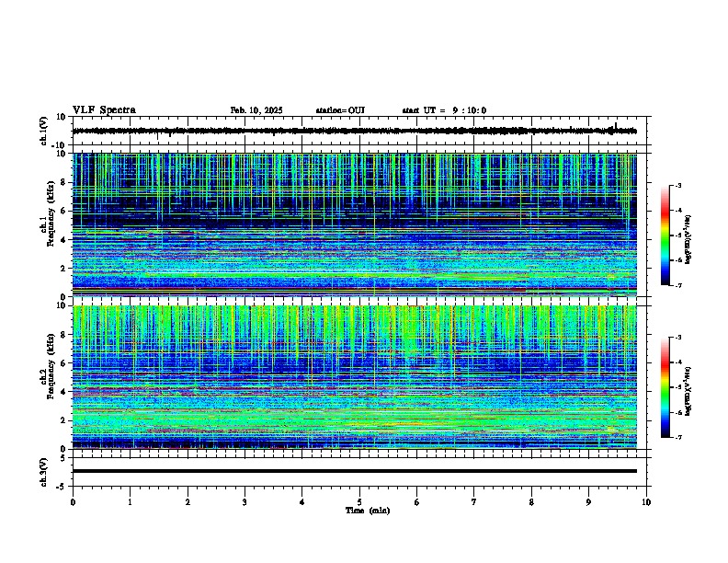The width and height of the screenshot is (728, 563).
Task: Click the 'VLF Spectra' title text
Action: (104, 110)
